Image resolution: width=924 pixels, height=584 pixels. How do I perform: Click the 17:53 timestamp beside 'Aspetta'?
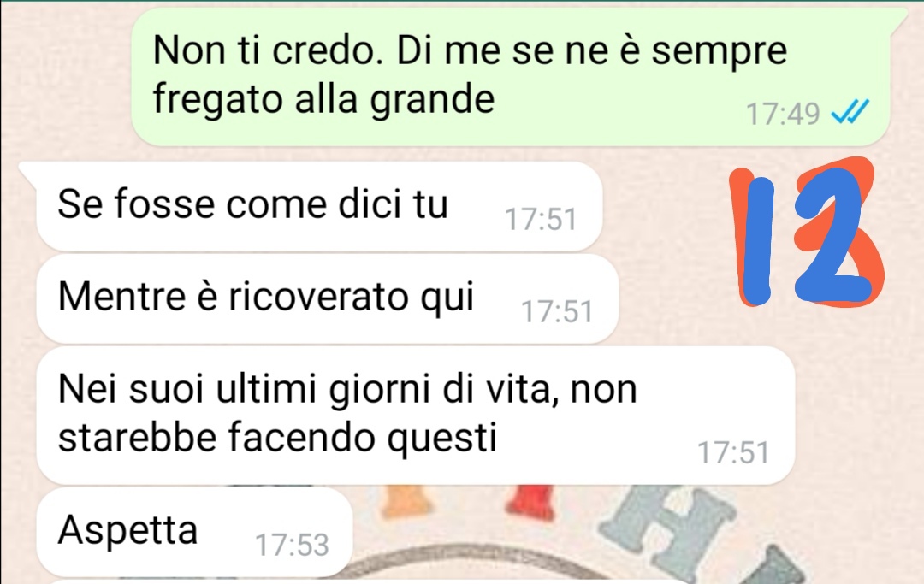pyautogui.click(x=292, y=545)
